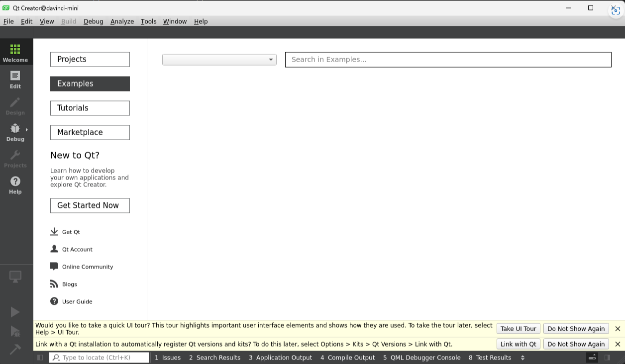Dismiss UI tour with Do Not Show Again
The height and width of the screenshot is (364, 625).
tap(576, 329)
